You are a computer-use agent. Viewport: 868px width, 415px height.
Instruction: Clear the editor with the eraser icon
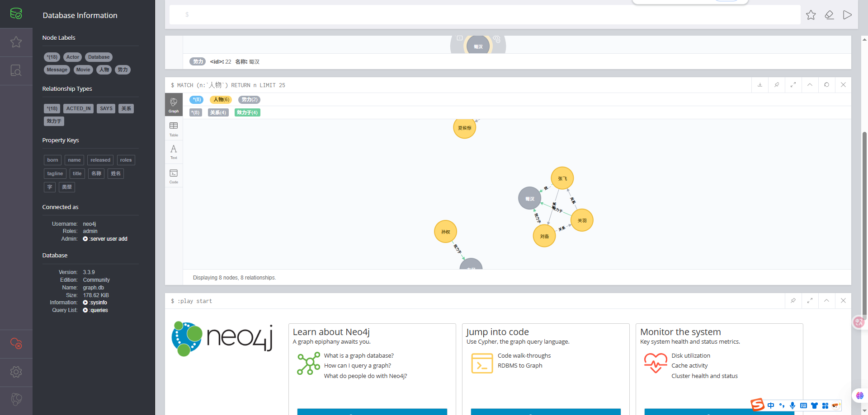[x=829, y=15]
